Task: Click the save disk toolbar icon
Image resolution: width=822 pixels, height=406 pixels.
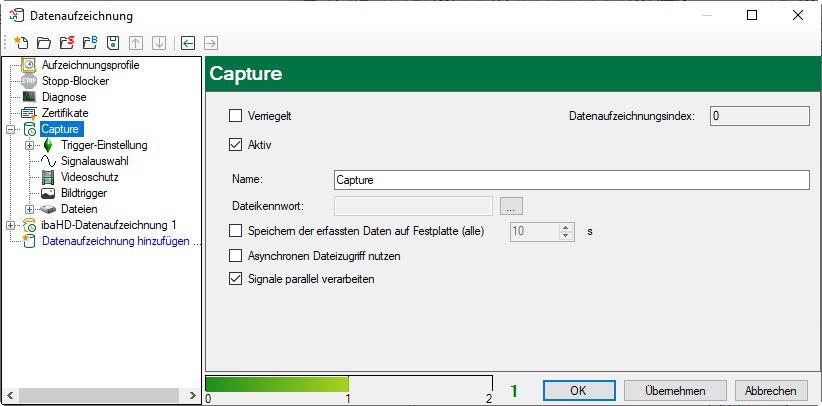Action: pos(113,43)
